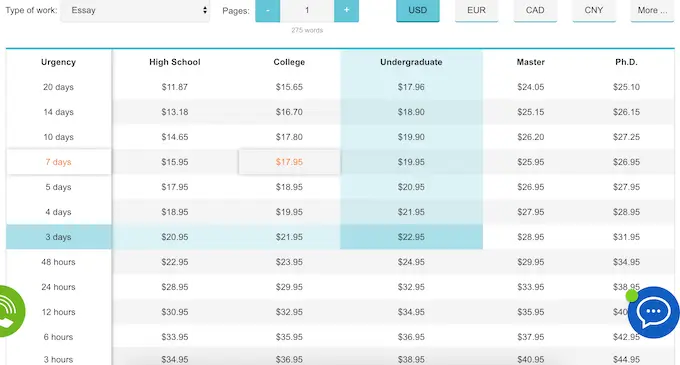Choose Master 20 days price $24.05
The width and height of the screenshot is (680, 365).
click(530, 87)
